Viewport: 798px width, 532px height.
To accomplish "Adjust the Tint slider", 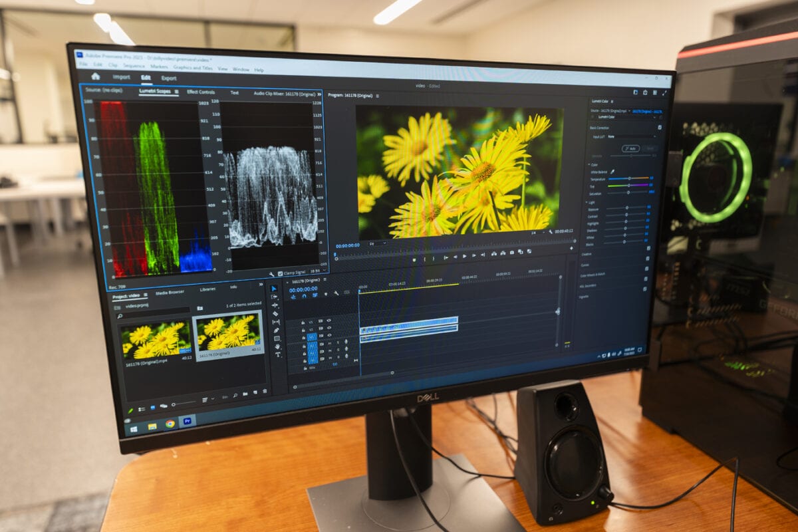I will 628,186.
